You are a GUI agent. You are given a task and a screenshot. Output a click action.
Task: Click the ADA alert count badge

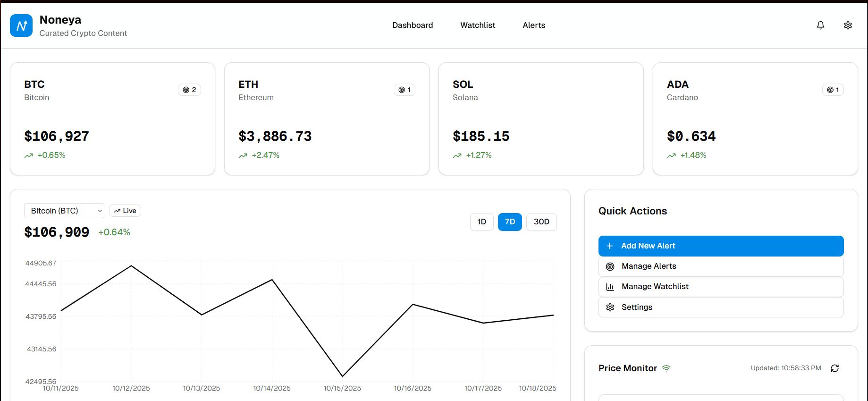[x=833, y=90]
